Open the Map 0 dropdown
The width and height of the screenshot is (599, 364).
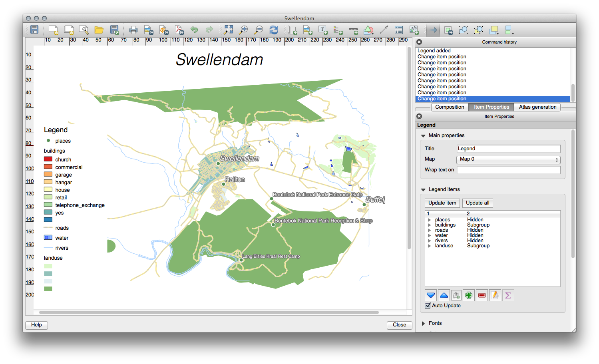[x=508, y=159]
